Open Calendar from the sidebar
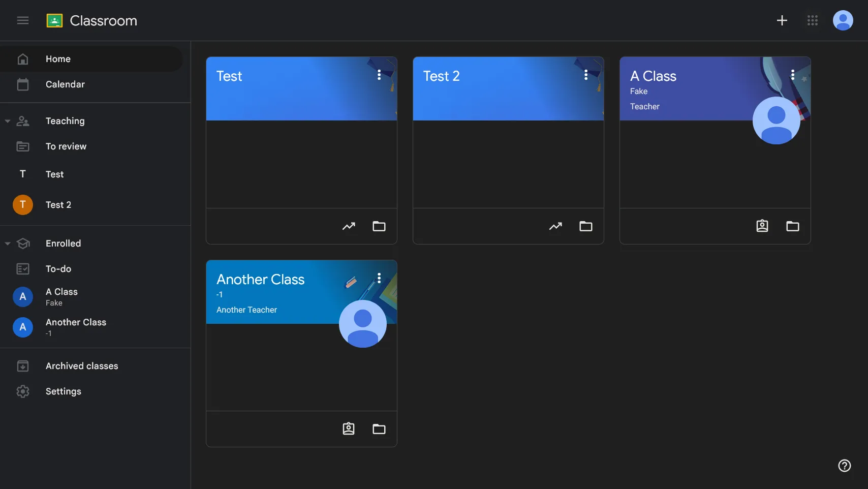The width and height of the screenshot is (868, 489). [x=91, y=84]
